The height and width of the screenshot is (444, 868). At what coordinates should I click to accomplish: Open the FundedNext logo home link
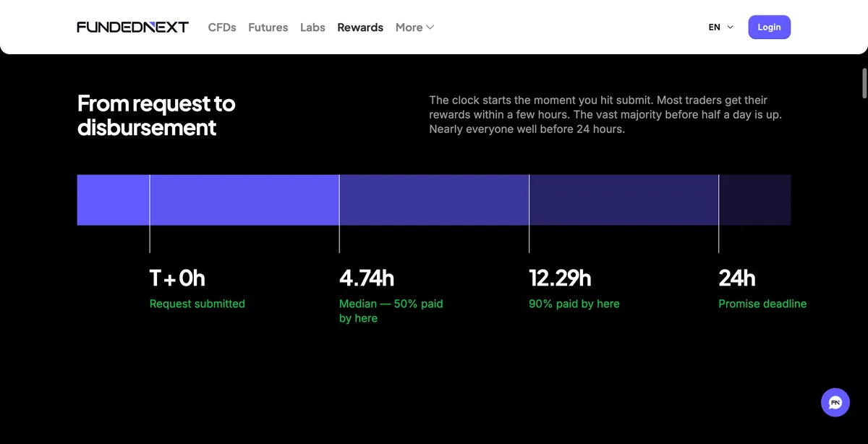[x=132, y=27]
